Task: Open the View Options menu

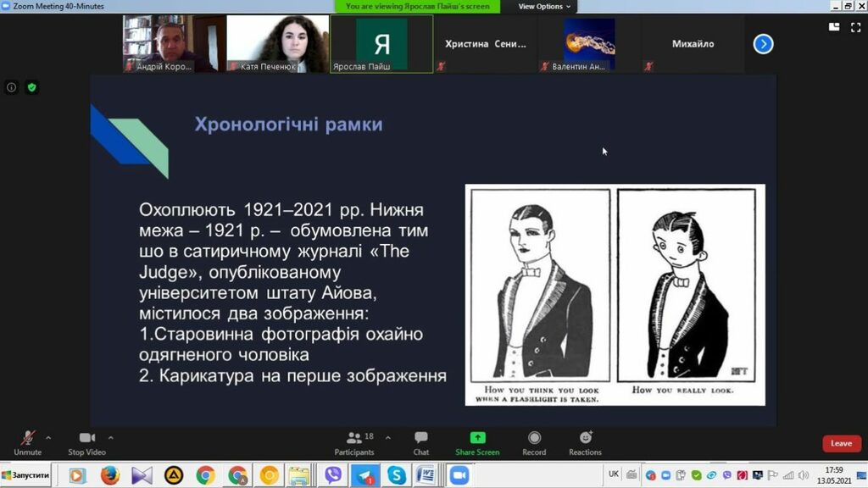Action: click(545, 6)
